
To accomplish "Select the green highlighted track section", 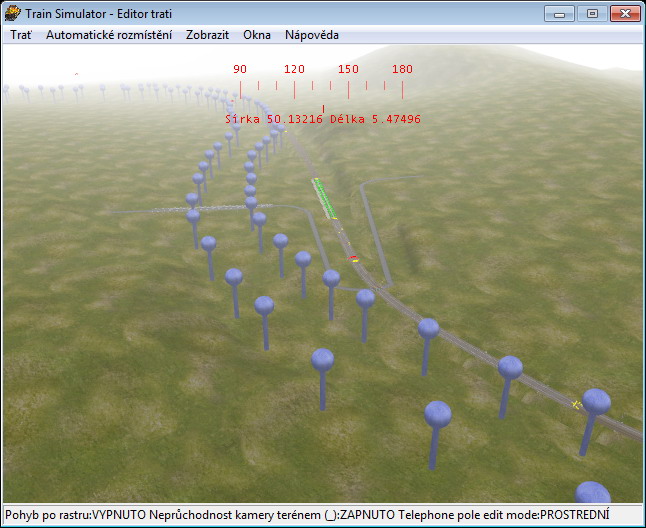I will pyautogui.click(x=325, y=198).
